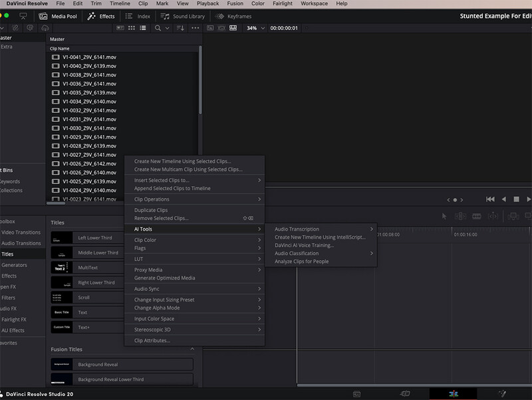Viewport: 532px width, 400px height.
Task: Open the Fairlight menu in menu bar
Action: [x=282, y=3]
